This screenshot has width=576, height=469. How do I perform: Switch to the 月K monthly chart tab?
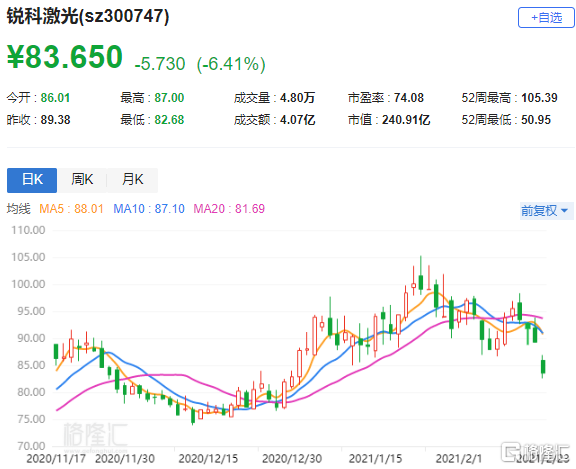(x=132, y=180)
